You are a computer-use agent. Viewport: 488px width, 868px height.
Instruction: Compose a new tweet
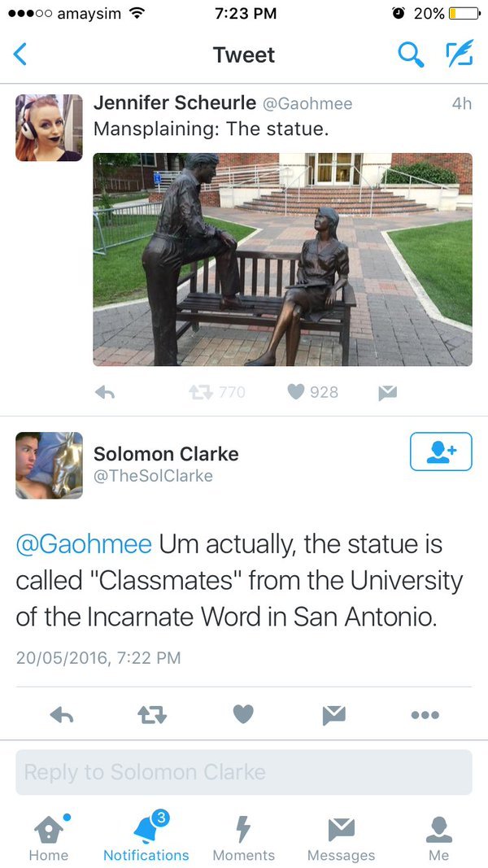tap(458, 55)
